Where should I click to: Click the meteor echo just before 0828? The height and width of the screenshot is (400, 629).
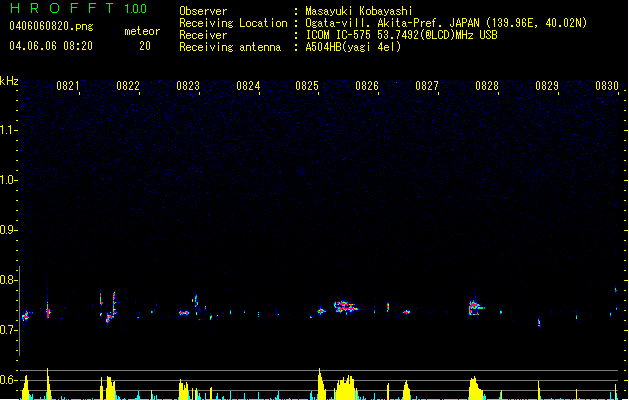tap(475, 307)
